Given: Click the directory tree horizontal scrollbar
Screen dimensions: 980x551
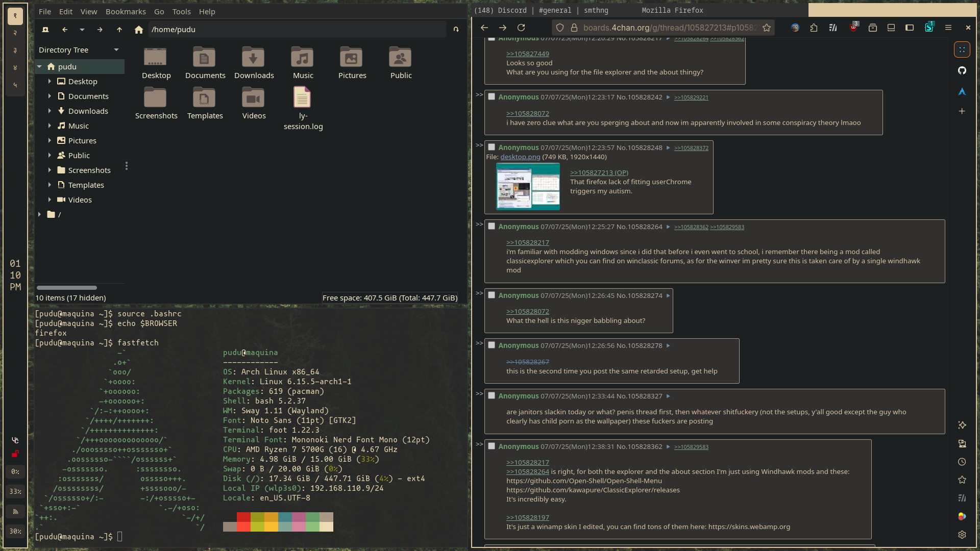Looking at the screenshot, I should point(66,288).
